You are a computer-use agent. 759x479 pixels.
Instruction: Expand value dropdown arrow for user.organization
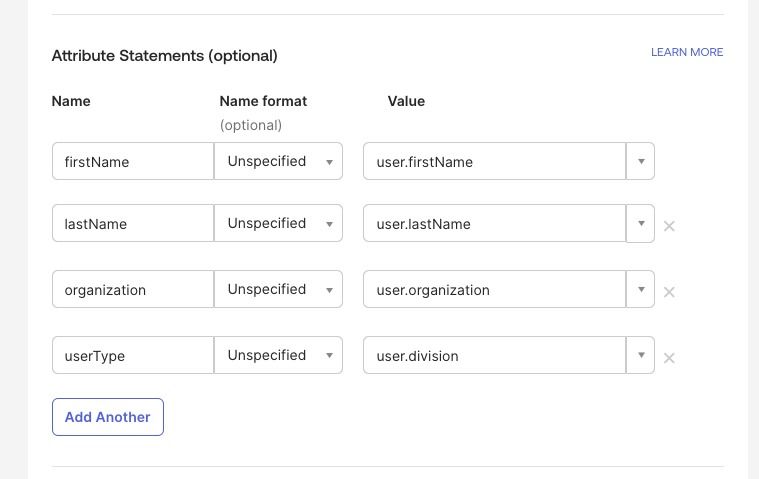coord(640,289)
